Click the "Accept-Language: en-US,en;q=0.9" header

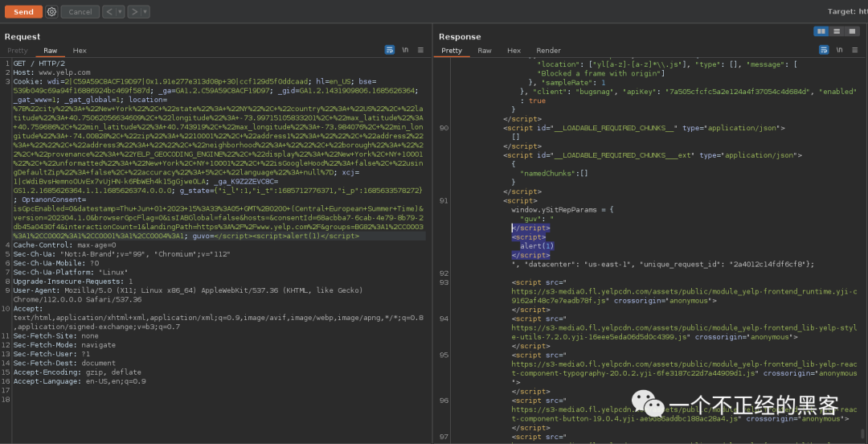80,381
